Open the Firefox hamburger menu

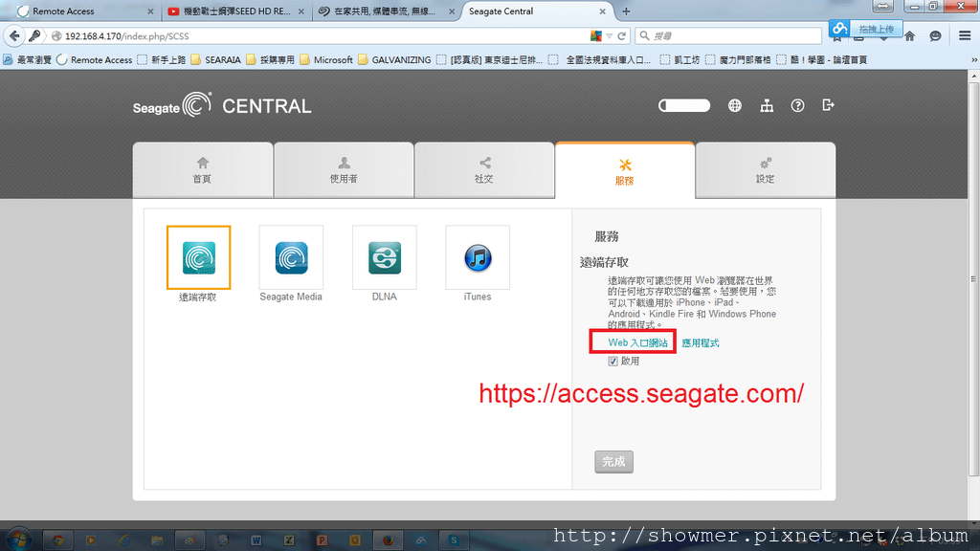(965, 36)
